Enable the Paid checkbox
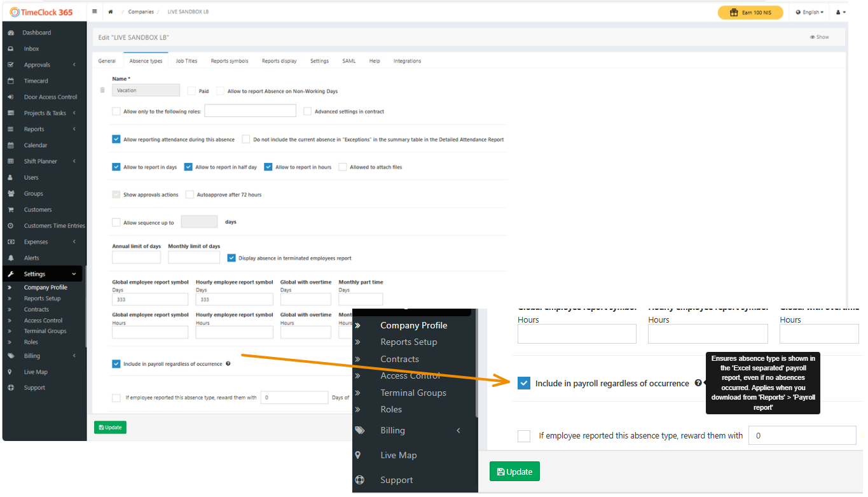Image resolution: width=868 pixels, height=497 pixels. point(191,91)
